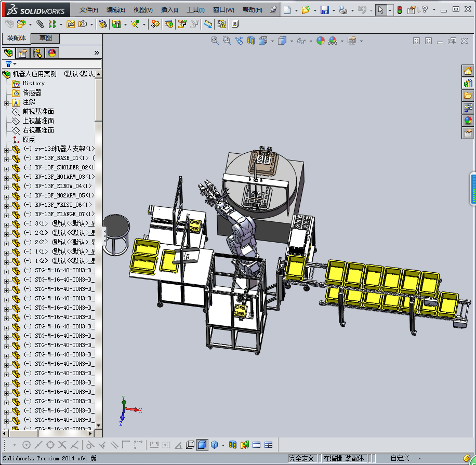Open the filter dropdown in feature tree
This screenshot has width=476, height=465.
(11, 64)
